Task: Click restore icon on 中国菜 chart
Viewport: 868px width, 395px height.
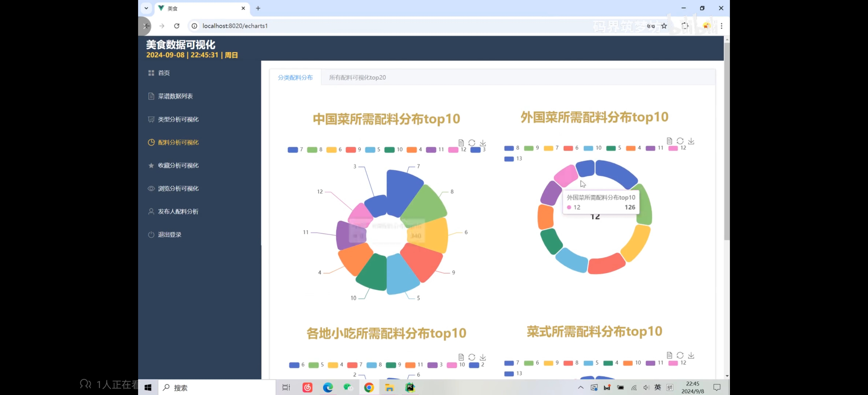Action: tap(472, 143)
